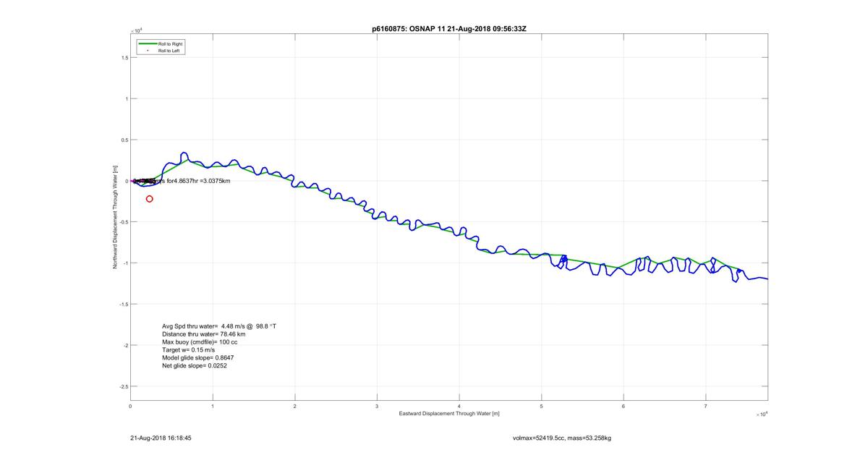Click the x-axis tick label 7
This screenshot has width=868, height=450.
click(706, 407)
